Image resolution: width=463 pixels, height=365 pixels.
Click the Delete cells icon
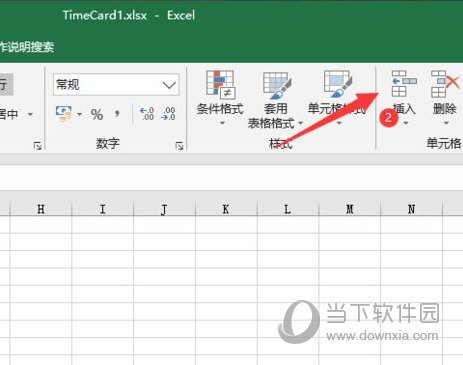[445, 83]
